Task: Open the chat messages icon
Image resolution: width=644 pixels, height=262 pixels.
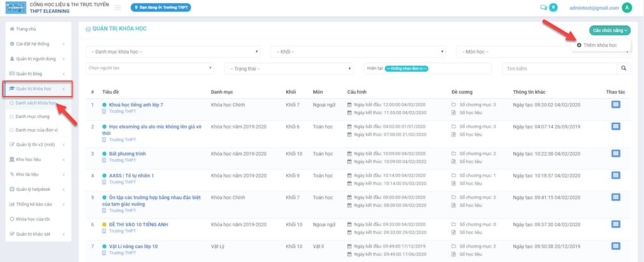Action: 543,8
